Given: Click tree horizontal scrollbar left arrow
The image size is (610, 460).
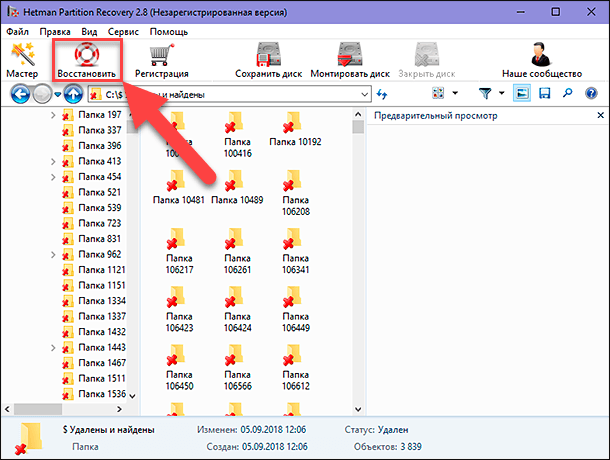Looking at the screenshot, I should tap(7, 409).
